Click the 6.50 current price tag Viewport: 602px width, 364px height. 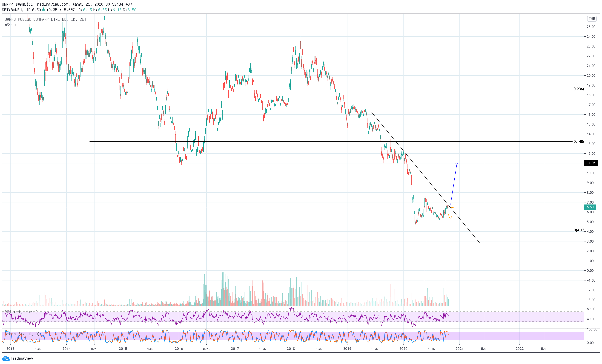(590, 207)
